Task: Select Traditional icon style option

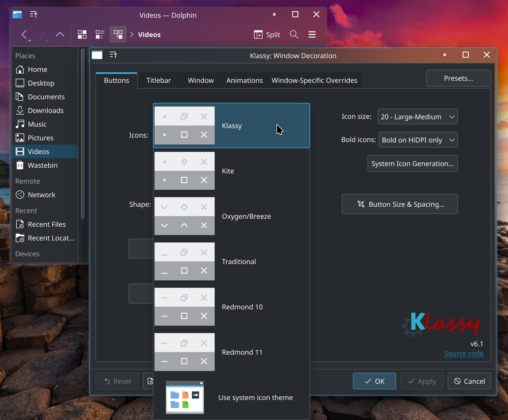Action: [231, 262]
